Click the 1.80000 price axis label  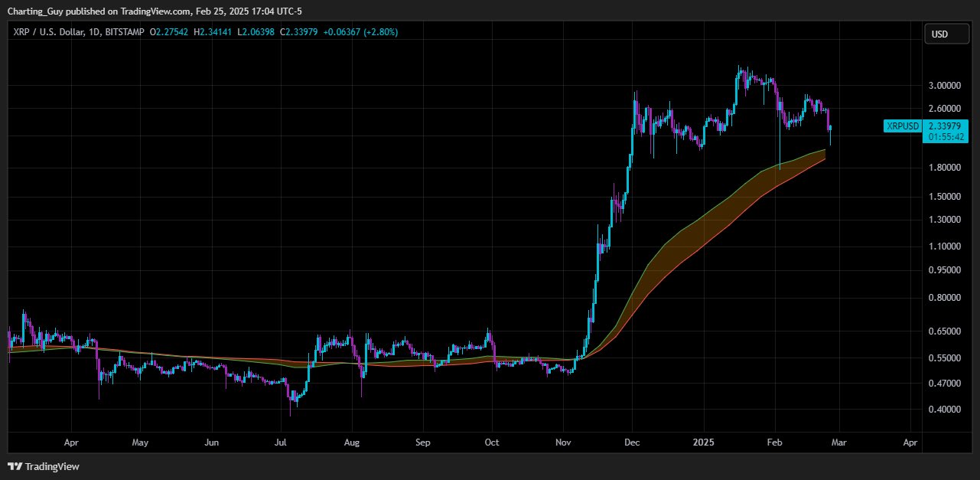(943, 168)
